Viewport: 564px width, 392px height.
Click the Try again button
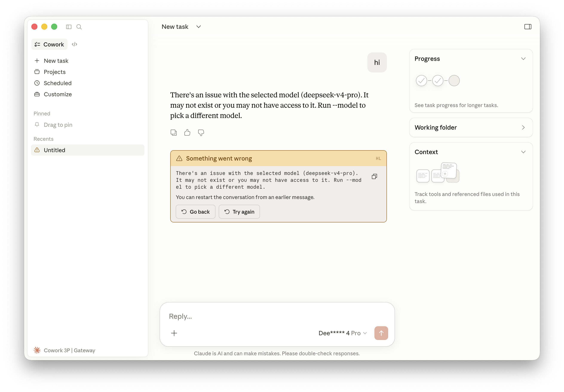coord(239,212)
